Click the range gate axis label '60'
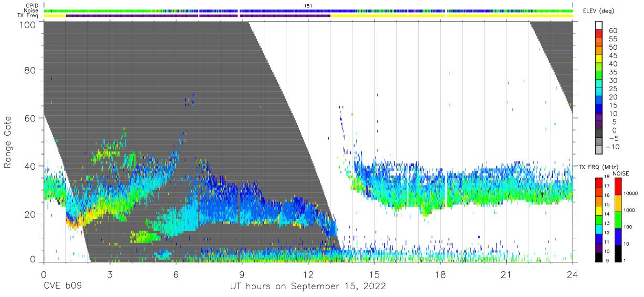 (x=30, y=118)
